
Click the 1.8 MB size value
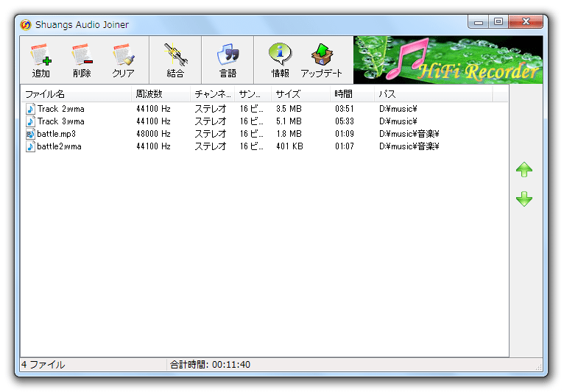(x=289, y=134)
